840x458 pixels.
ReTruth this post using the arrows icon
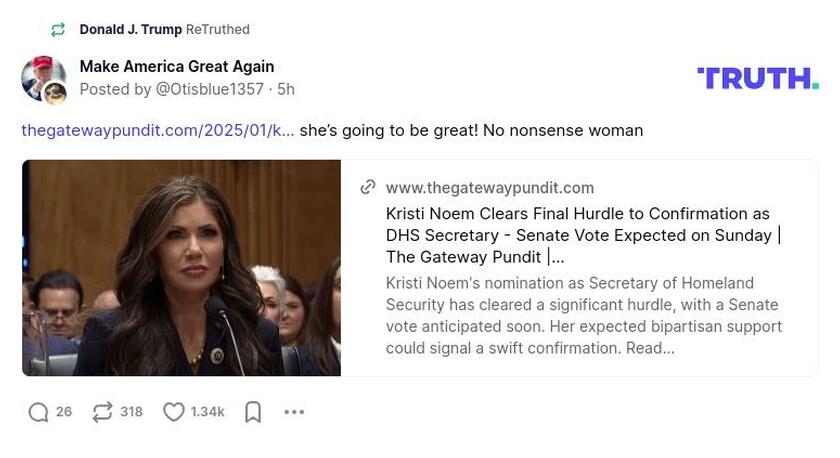coord(102,412)
